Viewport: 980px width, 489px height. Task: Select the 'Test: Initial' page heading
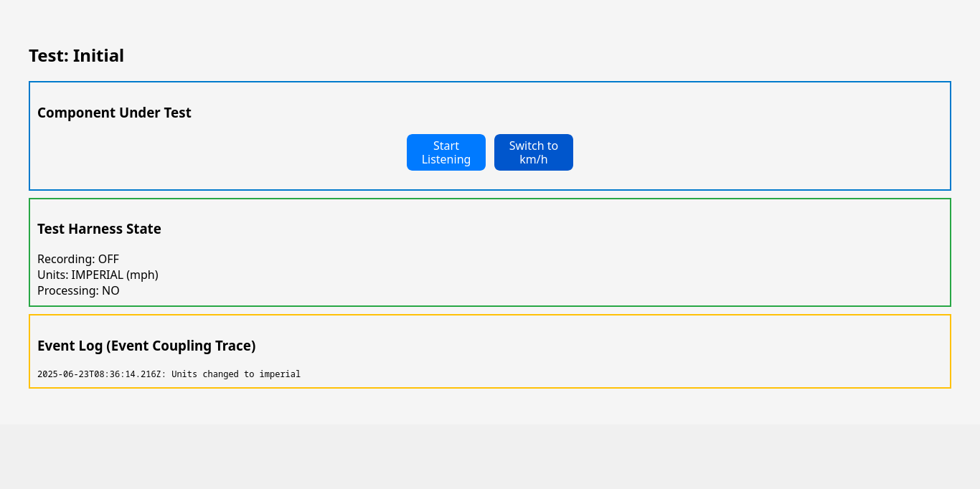(x=77, y=56)
